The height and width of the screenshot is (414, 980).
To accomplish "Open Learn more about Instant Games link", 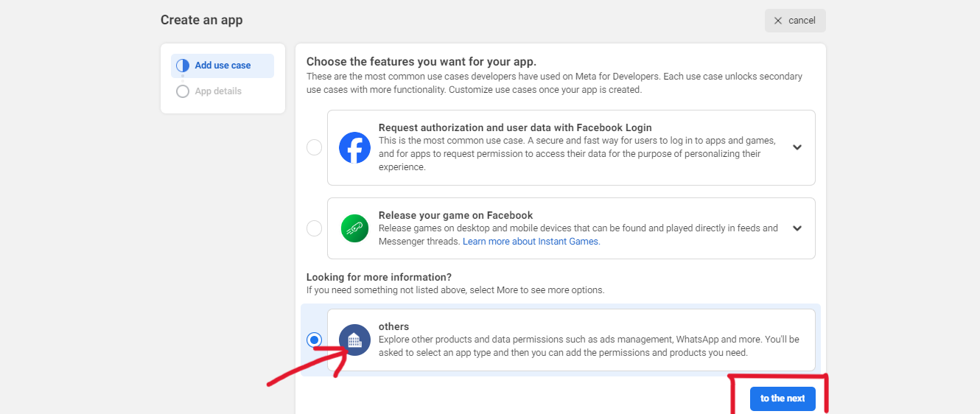I will pyautogui.click(x=531, y=242).
